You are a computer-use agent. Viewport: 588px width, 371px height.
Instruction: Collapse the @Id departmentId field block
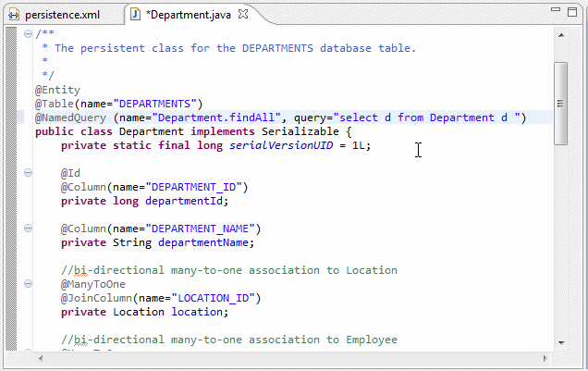pos(28,173)
